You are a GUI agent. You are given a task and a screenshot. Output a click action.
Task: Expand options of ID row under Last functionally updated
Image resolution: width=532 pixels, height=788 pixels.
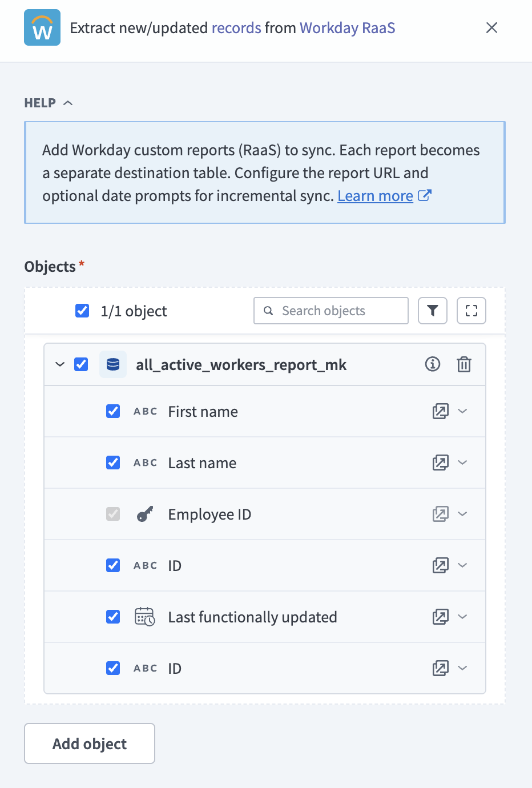coord(463,668)
